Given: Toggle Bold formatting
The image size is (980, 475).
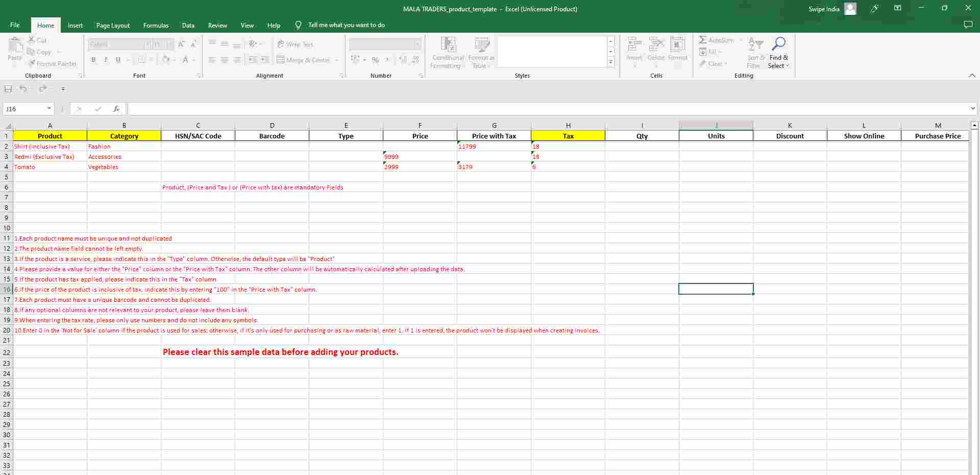Looking at the screenshot, I should 93,60.
